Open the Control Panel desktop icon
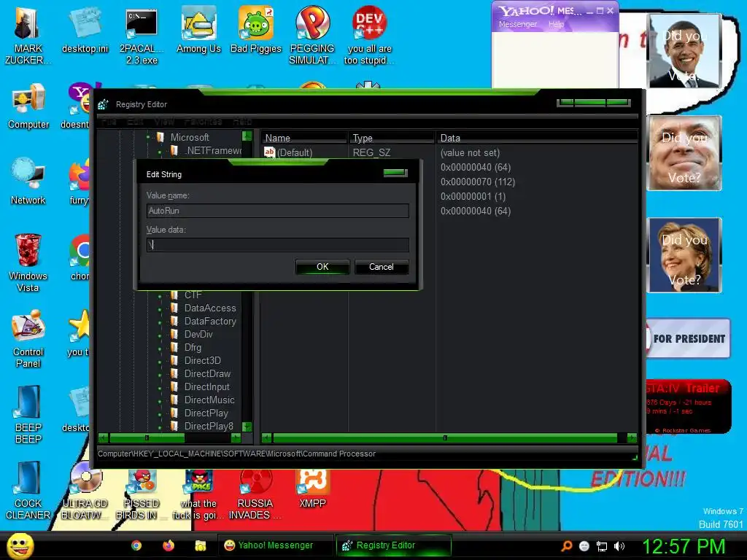 click(x=28, y=339)
